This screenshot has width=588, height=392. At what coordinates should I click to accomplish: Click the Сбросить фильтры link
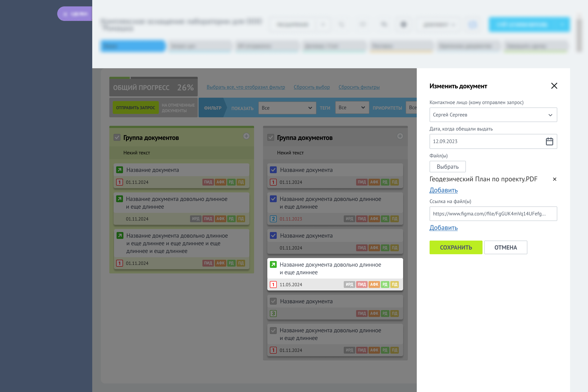pos(359,87)
